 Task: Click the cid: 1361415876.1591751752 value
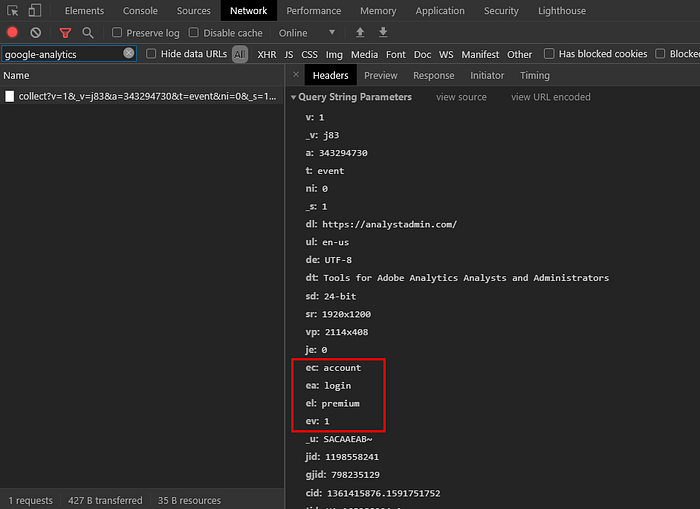click(383, 493)
